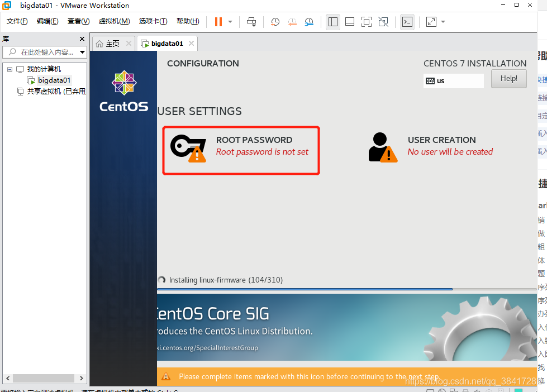This screenshot has width=547, height=392.
Task: Select bigdata01 in the library tree
Action: 54,80
